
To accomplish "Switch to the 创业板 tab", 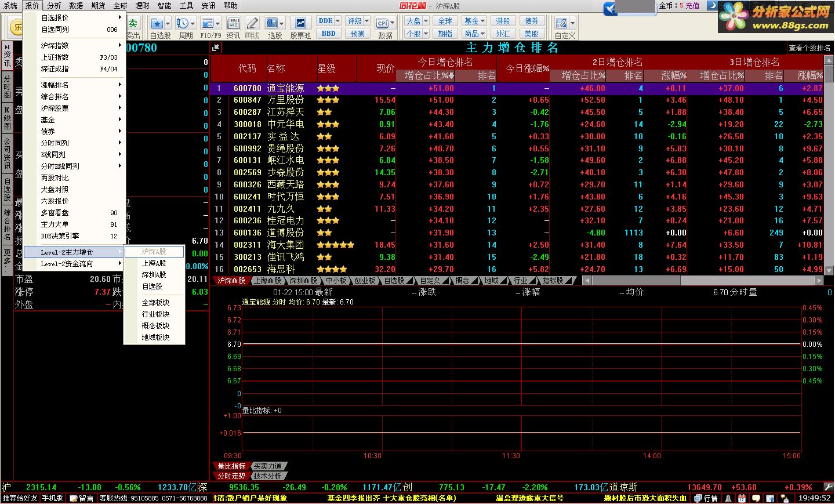I will (x=365, y=281).
